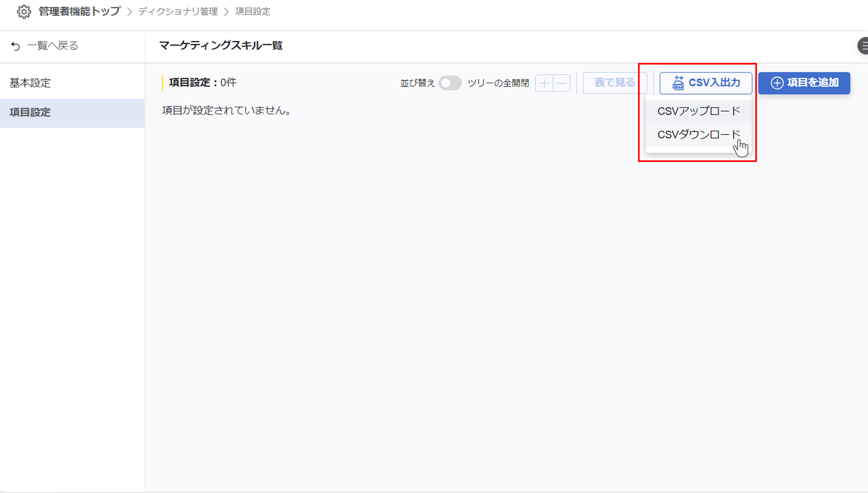The height and width of the screenshot is (493, 868).
Task: Click the CSV file icon in CSV入出力
Action: (678, 83)
